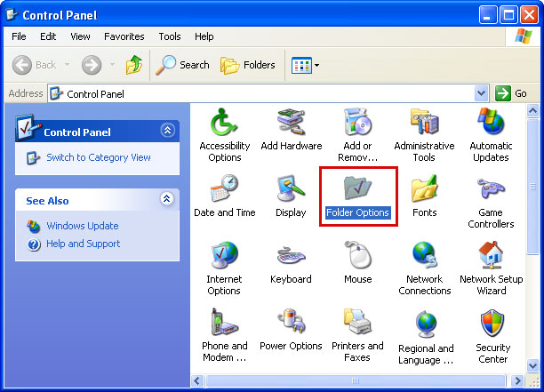544x392 pixels.
Task: Click Switch to Category View link
Action: 99,157
